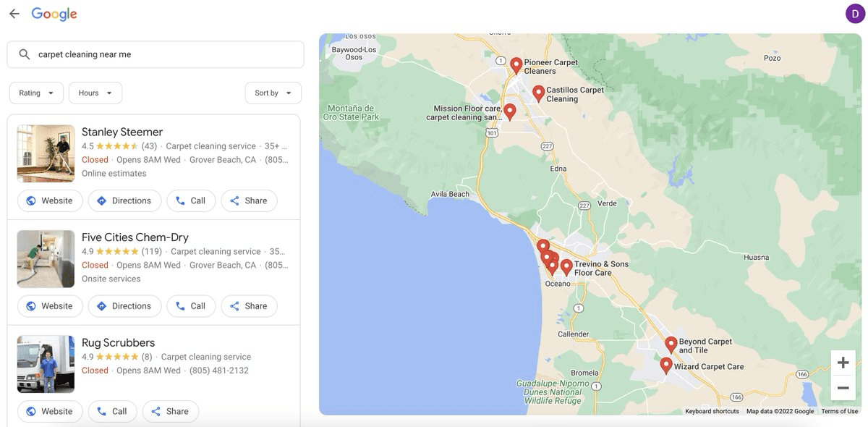Select the Trevino & Sons Floor Care pin
The height and width of the screenshot is (427, 868).
566,267
